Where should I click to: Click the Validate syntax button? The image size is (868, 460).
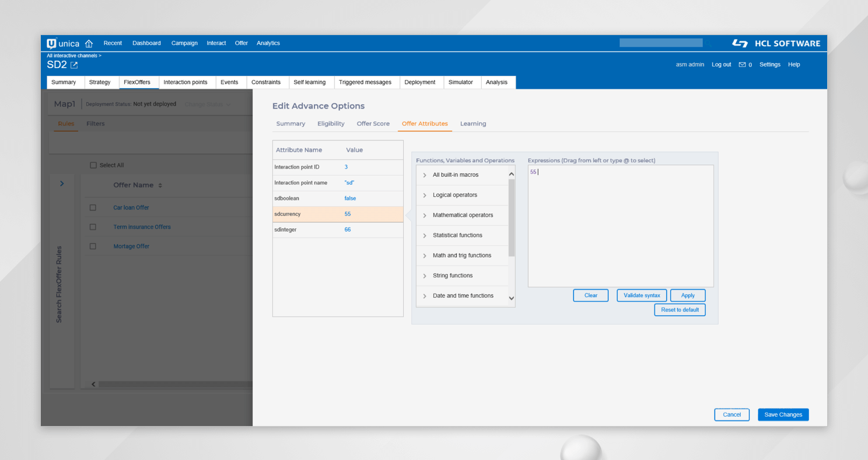(x=641, y=295)
